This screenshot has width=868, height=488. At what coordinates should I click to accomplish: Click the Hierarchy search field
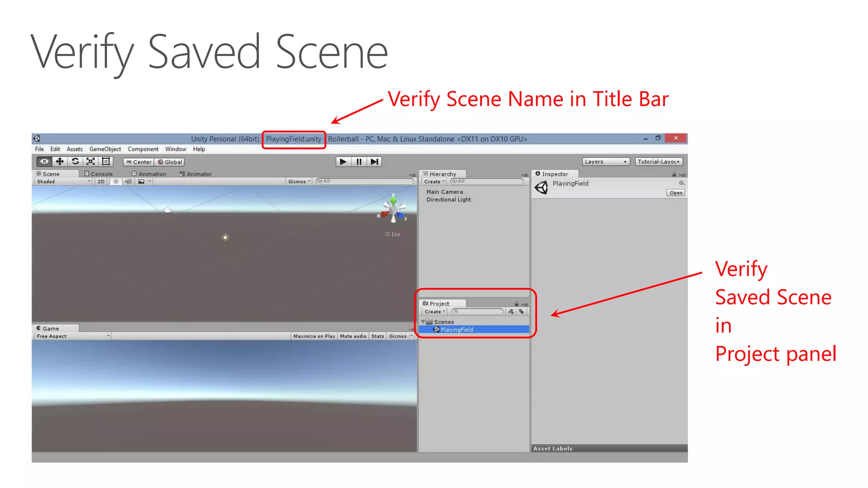tap(487, 181)
